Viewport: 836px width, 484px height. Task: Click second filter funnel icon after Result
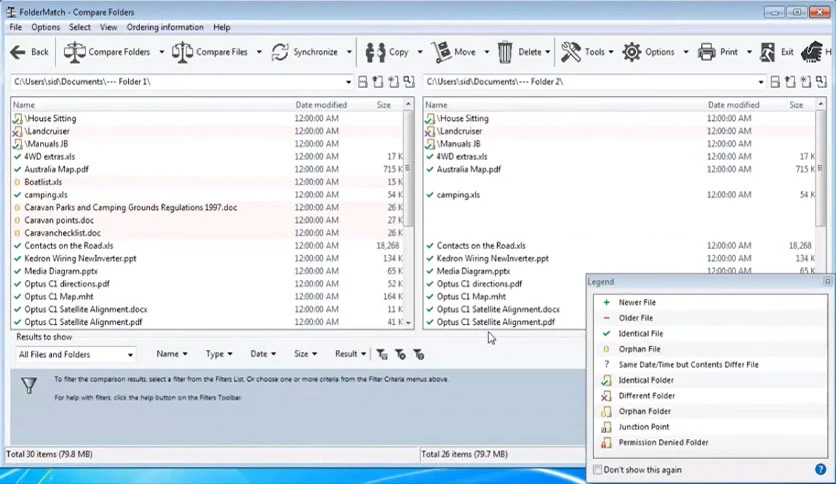click(400, 354)
